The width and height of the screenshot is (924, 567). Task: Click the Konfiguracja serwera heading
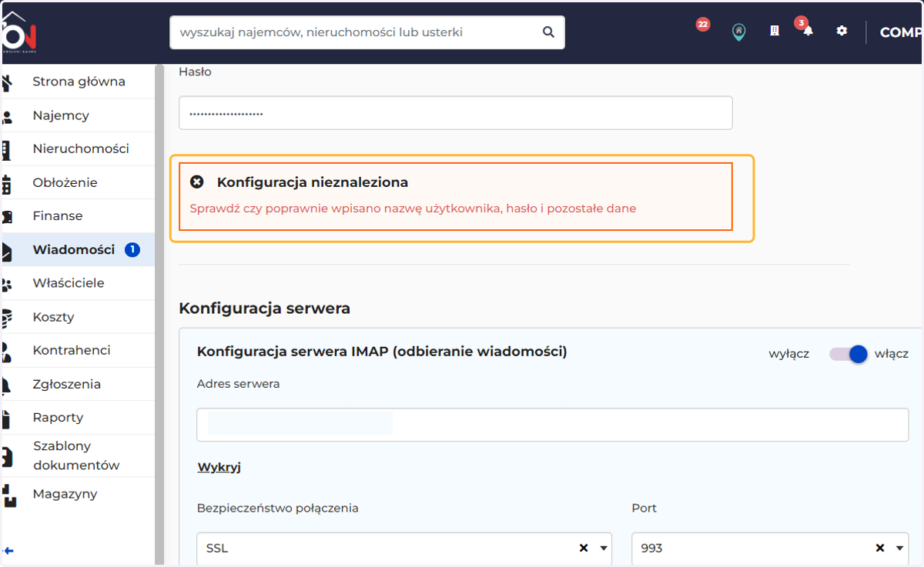click(265, 309)
